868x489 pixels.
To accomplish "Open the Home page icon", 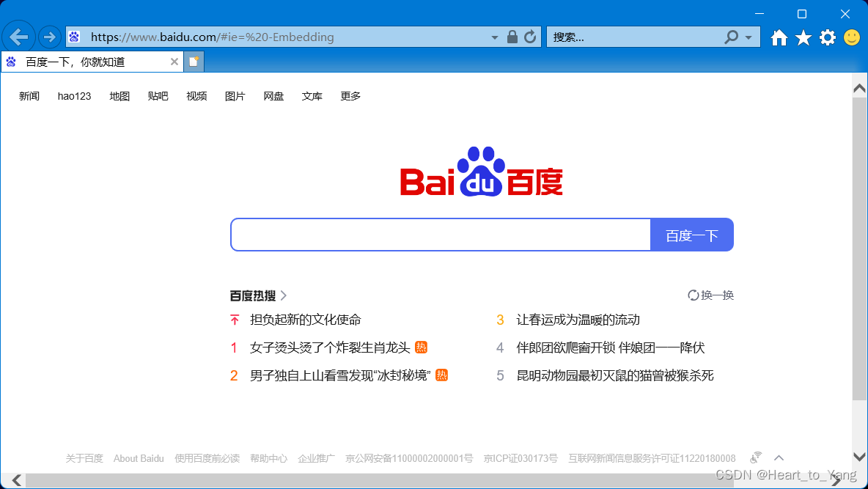I will (779, 37).
